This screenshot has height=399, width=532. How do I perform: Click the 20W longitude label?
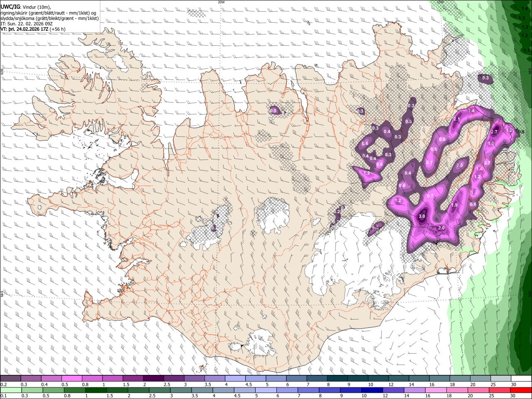coord(221,2)
